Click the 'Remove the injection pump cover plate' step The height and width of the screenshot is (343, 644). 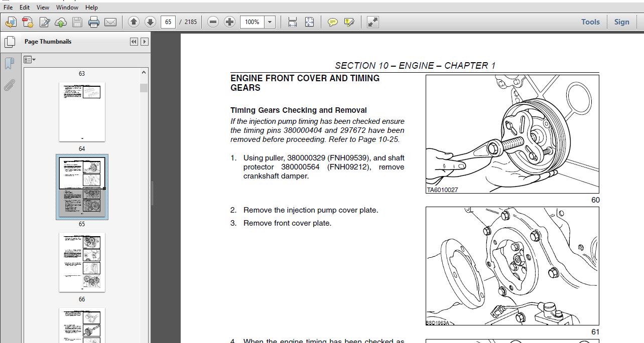tap(311, 210)
